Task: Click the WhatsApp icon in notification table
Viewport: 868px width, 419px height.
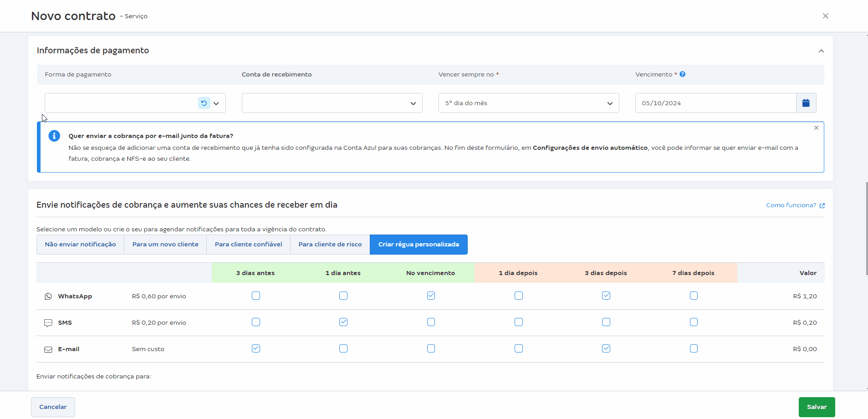Action: click(x=48, y=296)
